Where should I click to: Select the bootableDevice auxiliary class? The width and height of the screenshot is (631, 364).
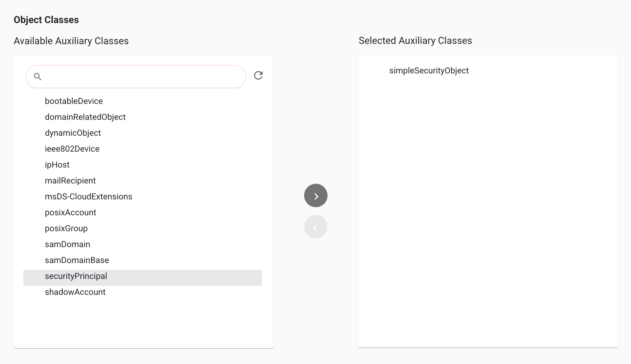pos(74,101)
